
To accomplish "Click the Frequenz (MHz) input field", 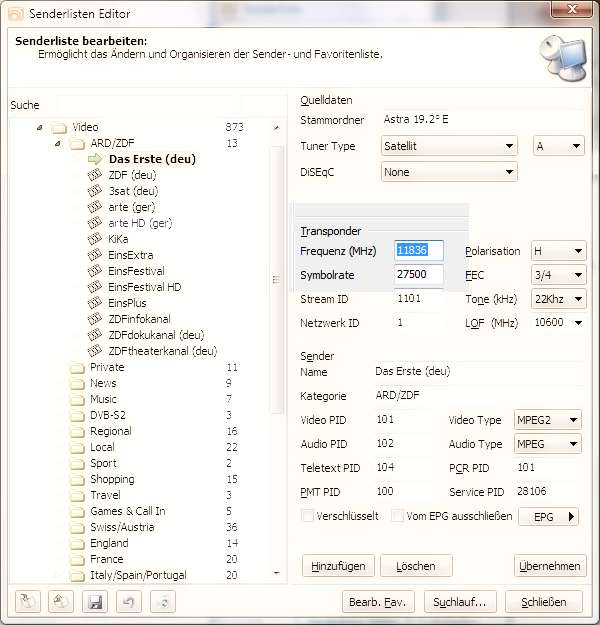I will tap(419, 251).
